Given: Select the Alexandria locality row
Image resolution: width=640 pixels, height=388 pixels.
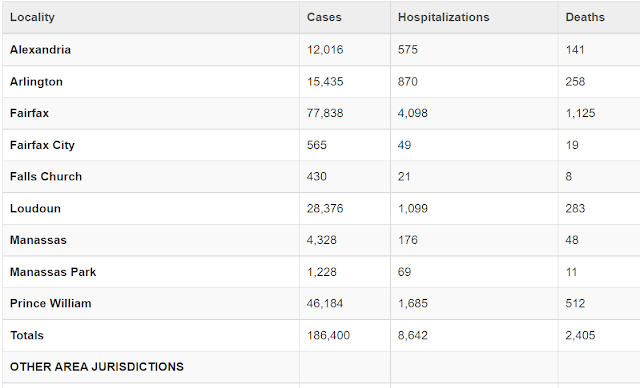Looking at the screenshot, I should (x=321, y=49).
